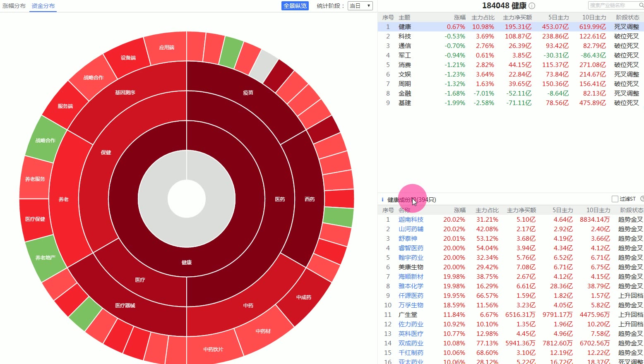Click the 医疗保健 outer segment
Viewport: 644px width, 364px height.
(x=35, y=219)
